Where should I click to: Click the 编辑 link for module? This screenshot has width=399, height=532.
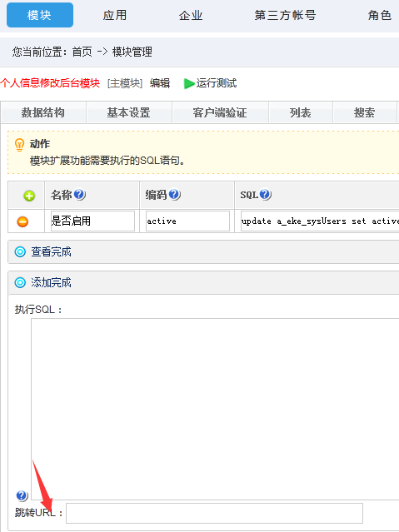pos(160,83)
